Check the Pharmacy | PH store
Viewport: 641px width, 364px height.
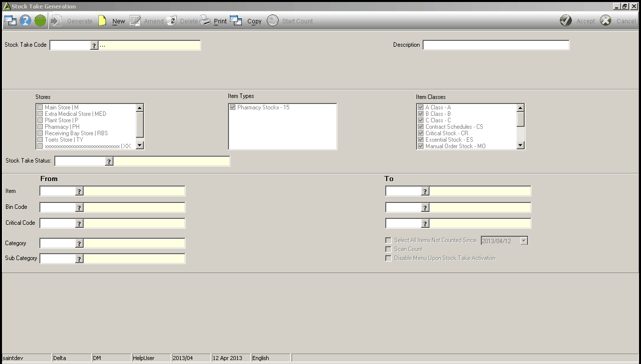40,127
